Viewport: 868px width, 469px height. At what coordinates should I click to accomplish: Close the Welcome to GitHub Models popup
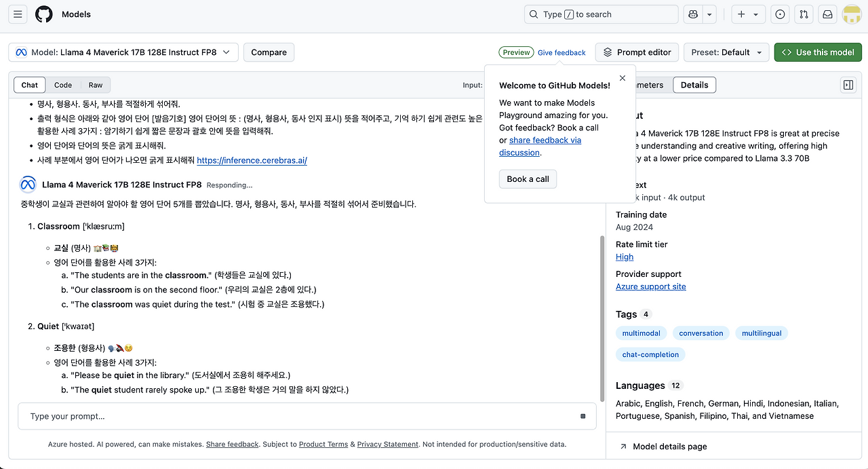pos(623,78)
